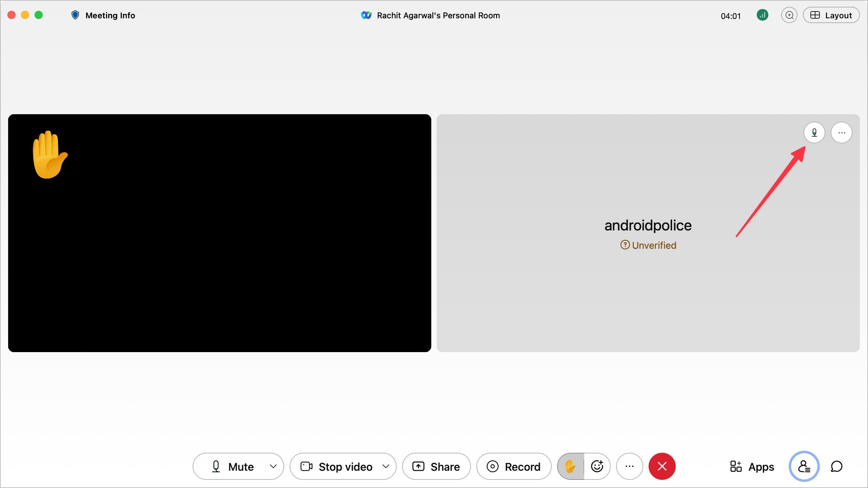Click the zoom magnifier icon

(789, 15)
